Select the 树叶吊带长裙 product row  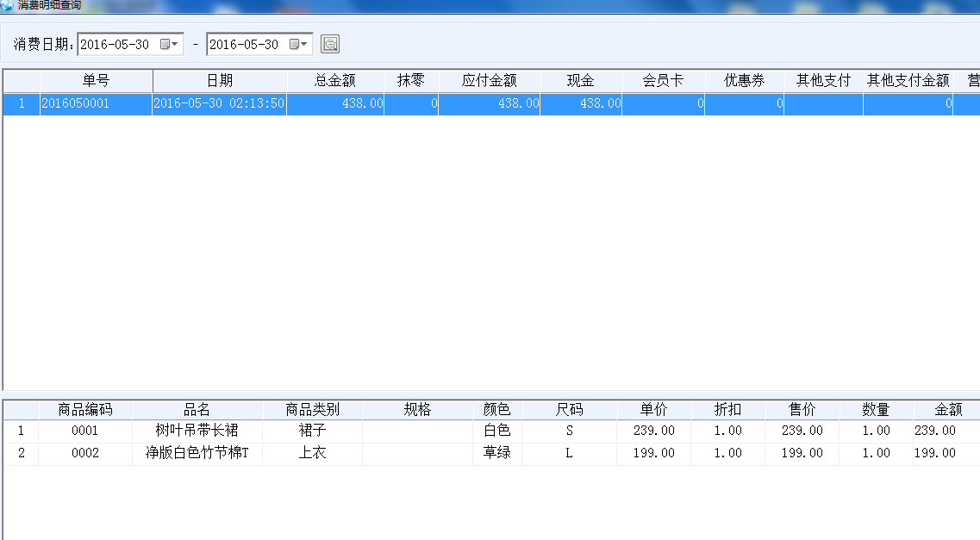[x=197, y=431]
